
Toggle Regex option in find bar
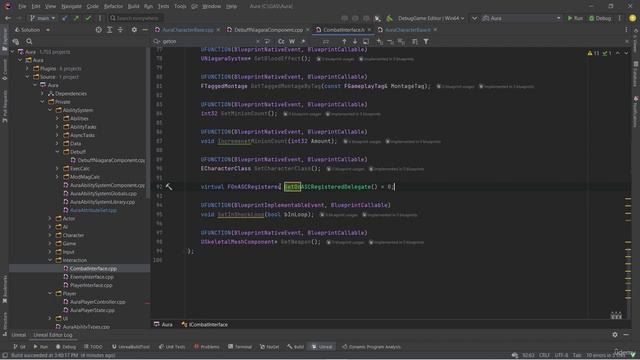tap(303, 41)
